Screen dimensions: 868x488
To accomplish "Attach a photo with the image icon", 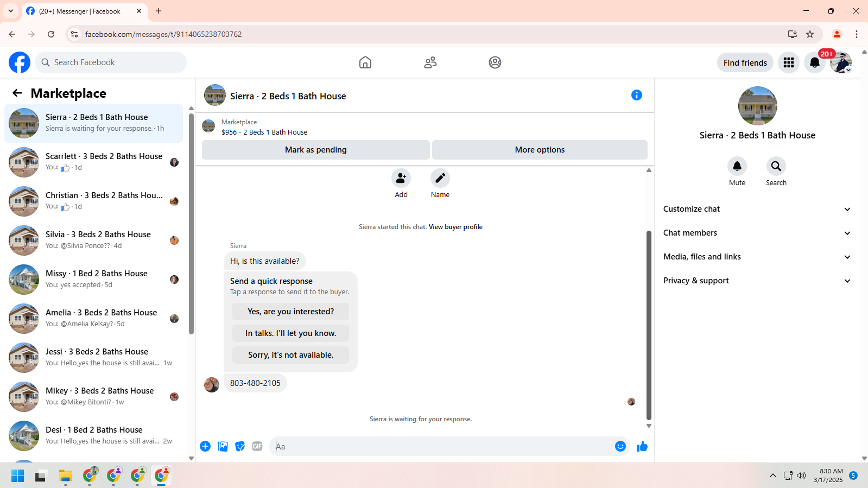I will coord(223,446).
